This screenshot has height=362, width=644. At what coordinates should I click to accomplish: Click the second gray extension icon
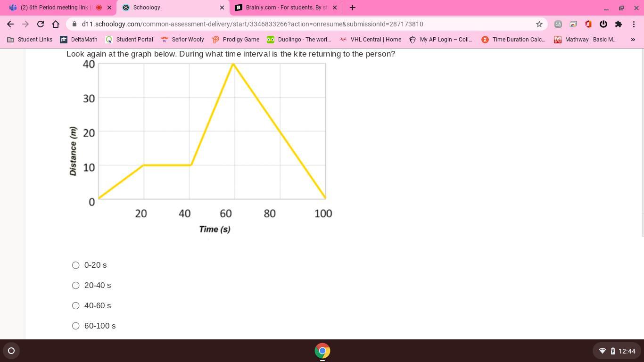pos(573,24)
